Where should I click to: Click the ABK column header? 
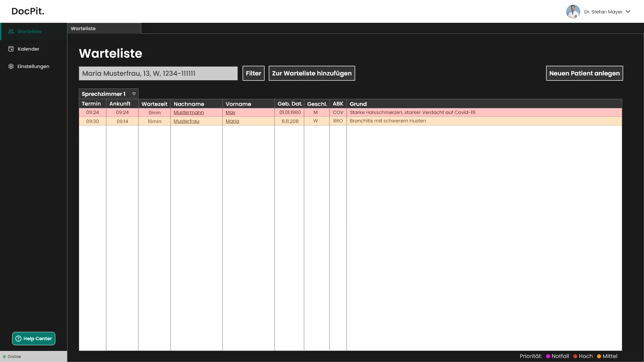coord(338,104)
